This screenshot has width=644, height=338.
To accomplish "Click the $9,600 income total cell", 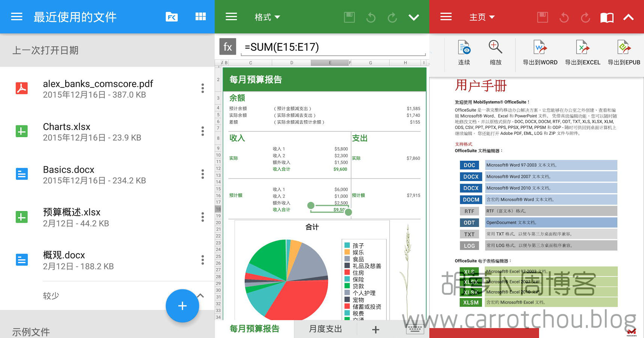I will tap(340, 169).
